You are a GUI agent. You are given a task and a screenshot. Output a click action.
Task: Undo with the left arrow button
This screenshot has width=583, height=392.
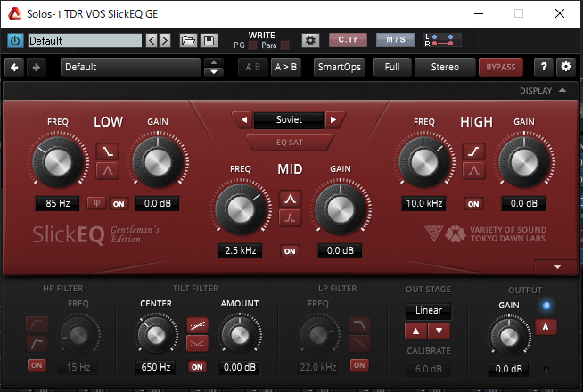point(14,67)
